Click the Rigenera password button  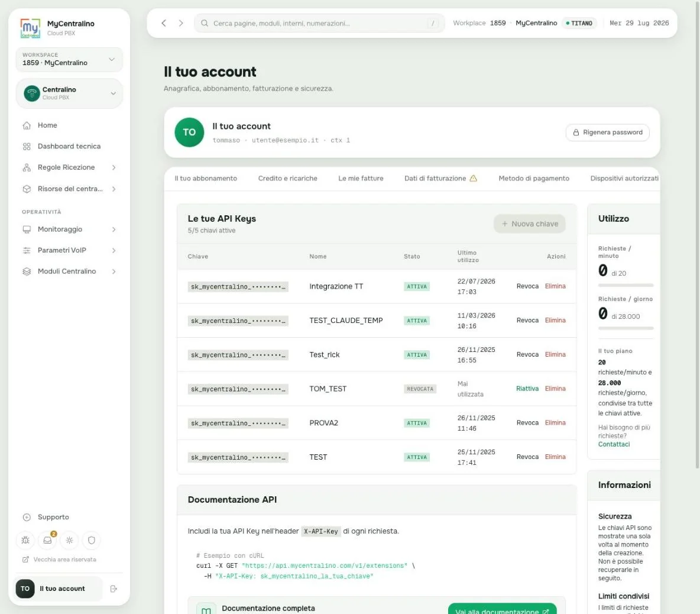608,132
